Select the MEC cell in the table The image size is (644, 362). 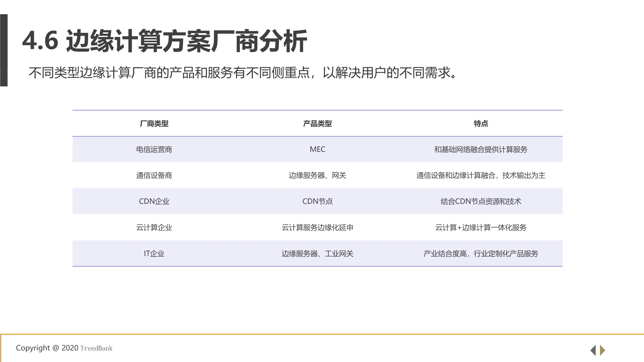pos(317,149)
